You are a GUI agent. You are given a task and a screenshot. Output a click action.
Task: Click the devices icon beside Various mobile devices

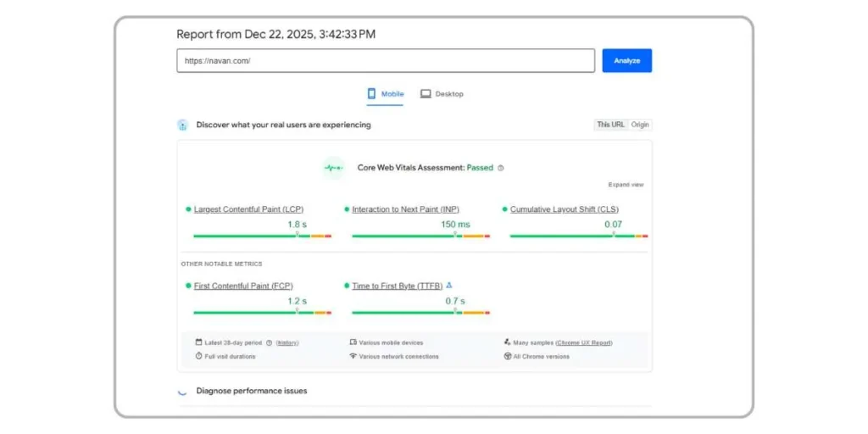[353, 342]
